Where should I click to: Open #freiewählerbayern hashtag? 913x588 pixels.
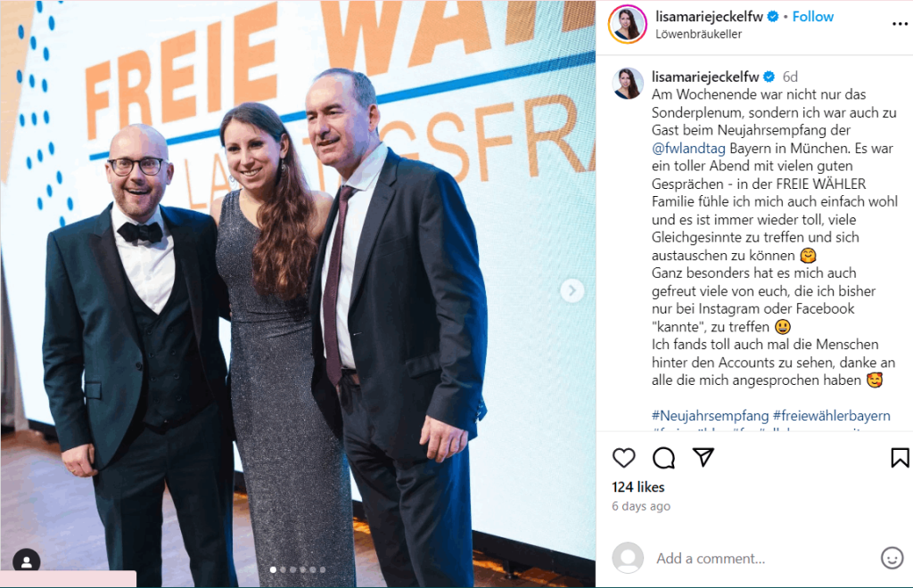[x=831, y=416]
